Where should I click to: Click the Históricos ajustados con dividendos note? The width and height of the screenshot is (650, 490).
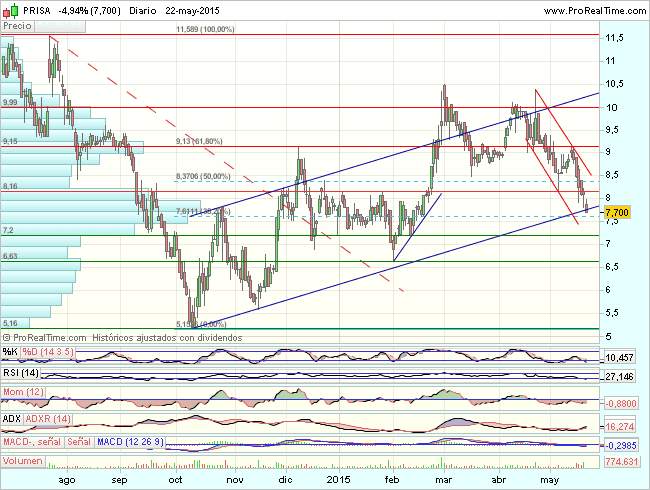click(167, 338)
